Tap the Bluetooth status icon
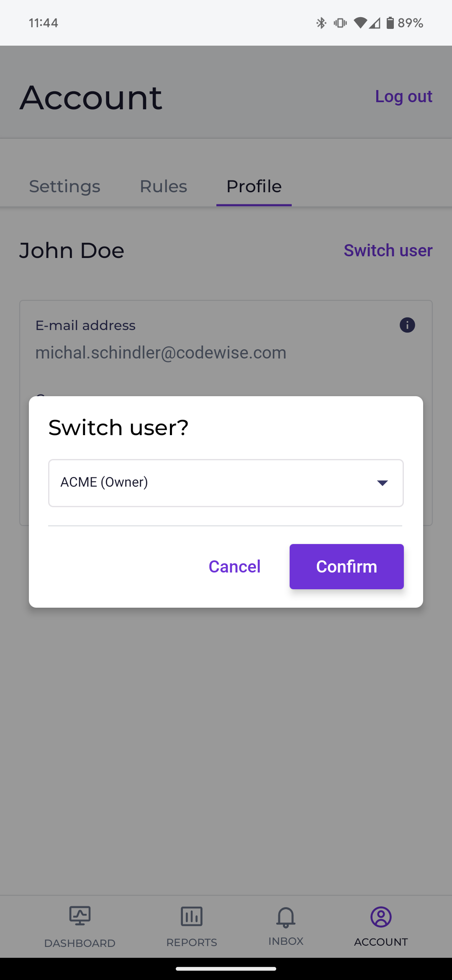 click(x=321, y=23)
